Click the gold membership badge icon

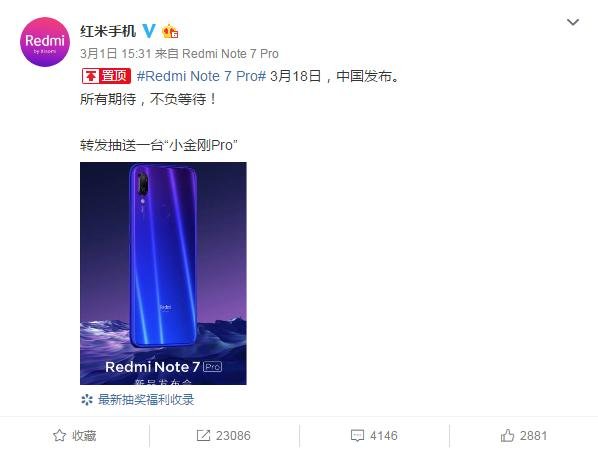[170, 31]
